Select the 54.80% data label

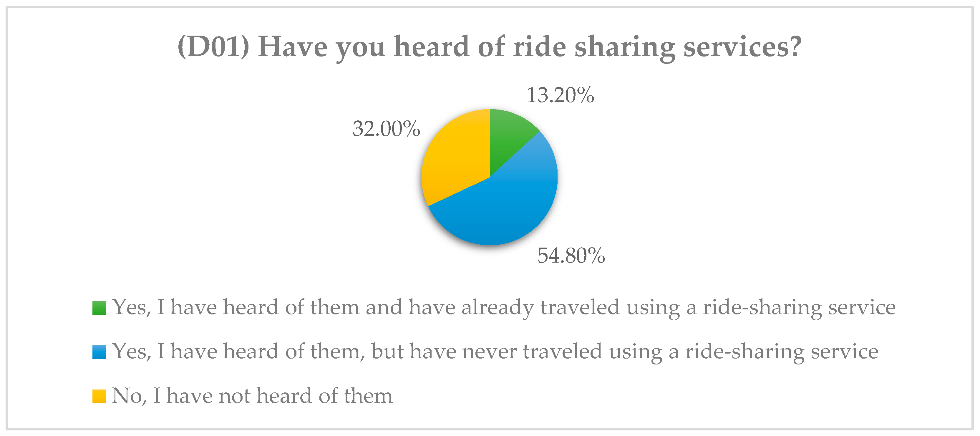coord(571,255)
